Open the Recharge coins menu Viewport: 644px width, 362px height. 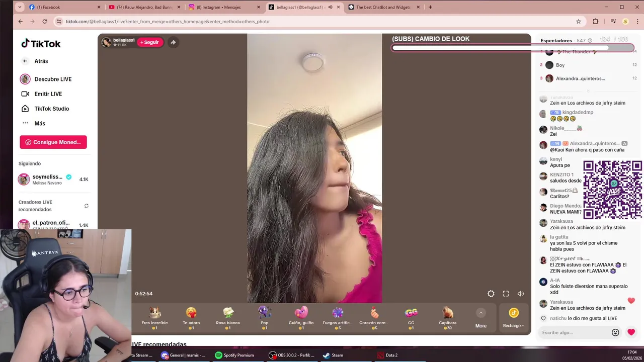pyautogui.click(x=514, y=319)
